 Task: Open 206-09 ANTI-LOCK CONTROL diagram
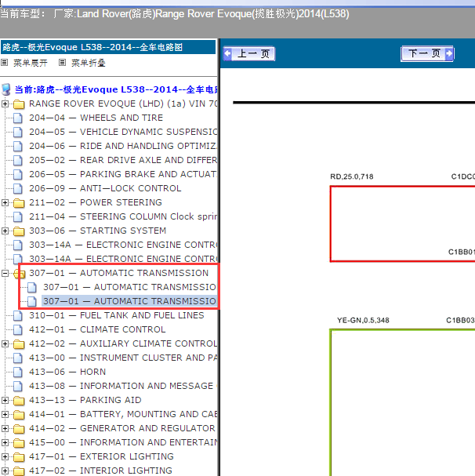point(105,188)
